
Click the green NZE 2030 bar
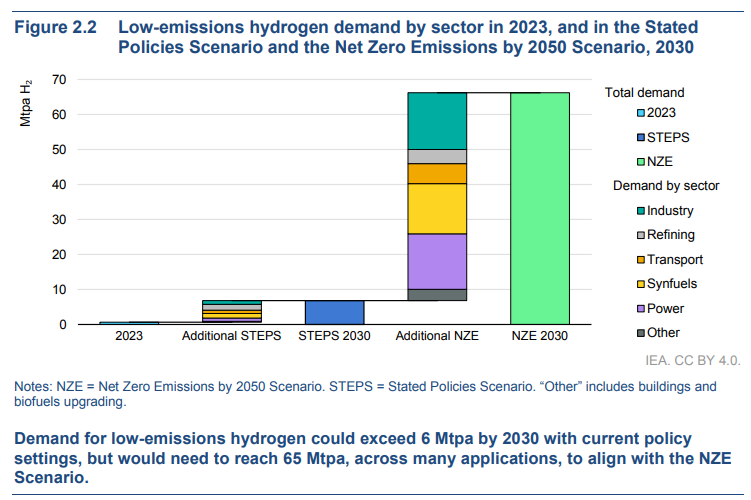coord(539,208)
